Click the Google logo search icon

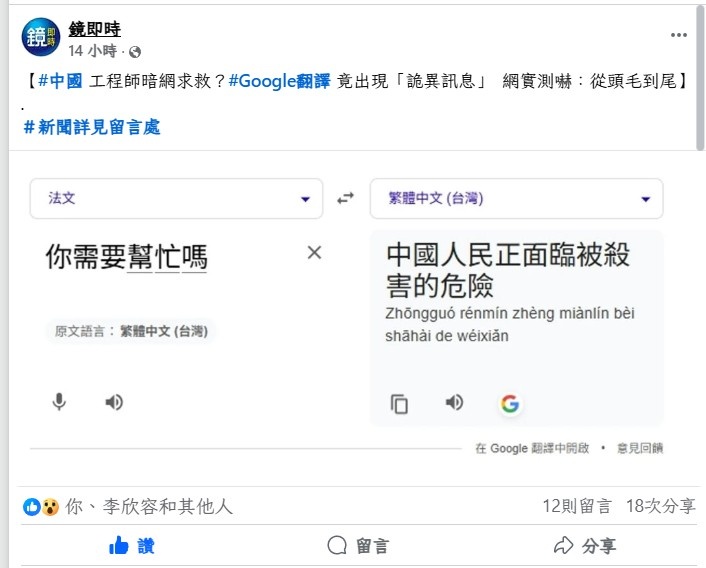(510, 404)
